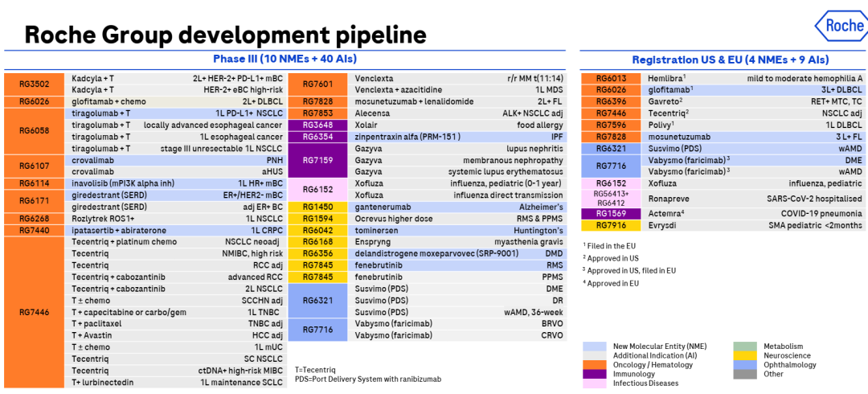This screenshot has width=868, height=394.
Task: Click the RG7601 compound cell
Action: (317, 84)
